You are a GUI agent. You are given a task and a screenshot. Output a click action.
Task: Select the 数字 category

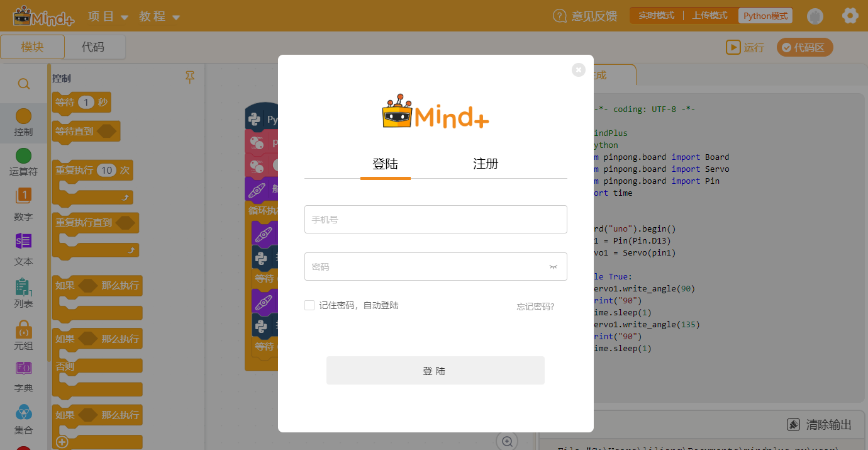(x=23, y=205)
